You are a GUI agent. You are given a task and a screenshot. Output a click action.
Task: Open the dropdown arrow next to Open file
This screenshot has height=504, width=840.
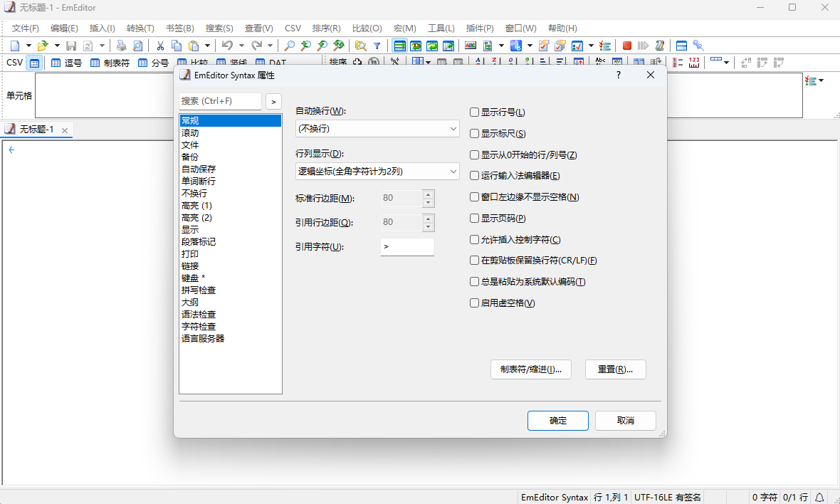click(x=57, y=46)
